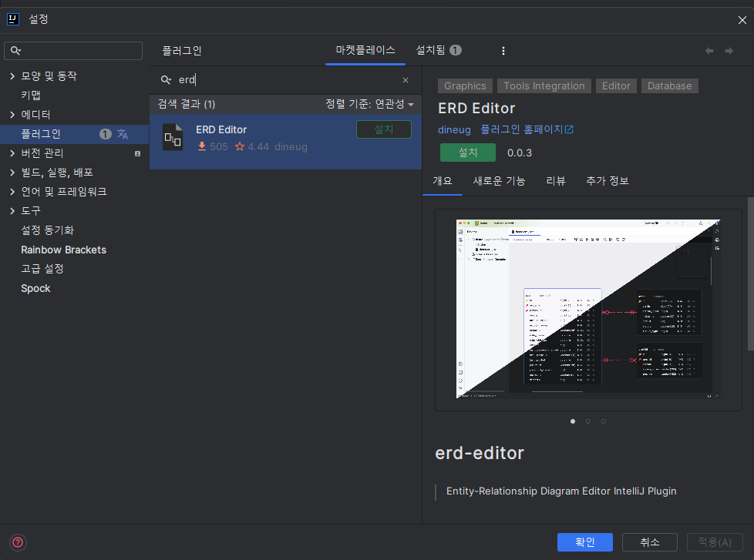Show the first screenshot via carousel dot

[x=573, y=421]
